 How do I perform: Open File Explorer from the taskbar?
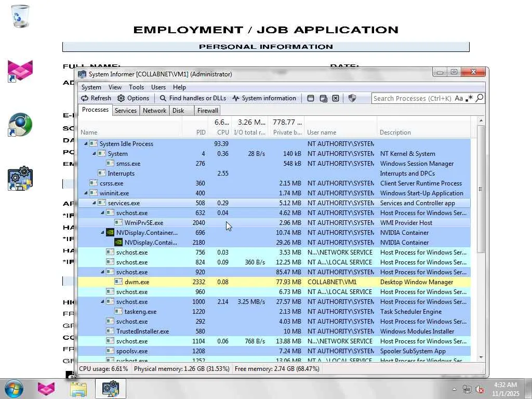[x=78, y=389]
